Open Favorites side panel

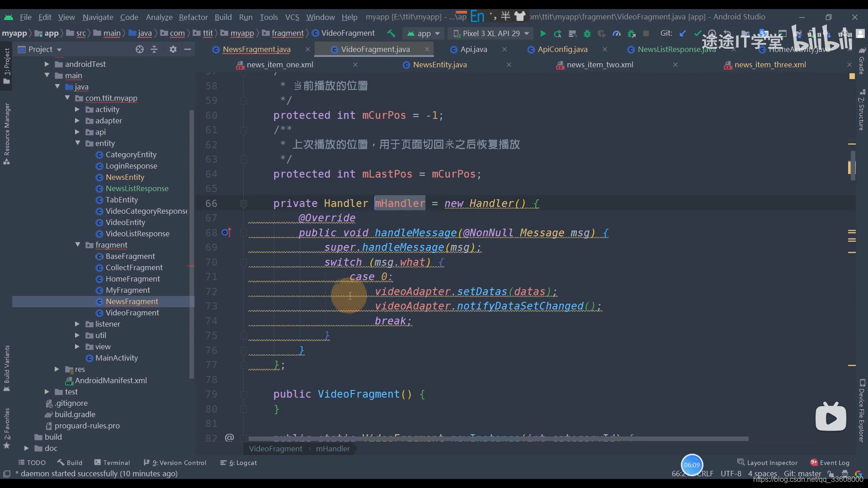[x=7, y=428]
